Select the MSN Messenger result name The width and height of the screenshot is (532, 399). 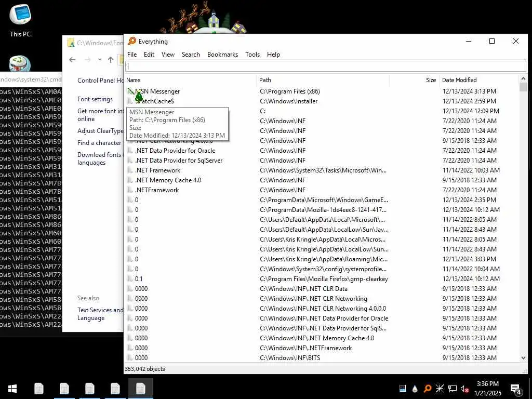click(x=157, y=91)
